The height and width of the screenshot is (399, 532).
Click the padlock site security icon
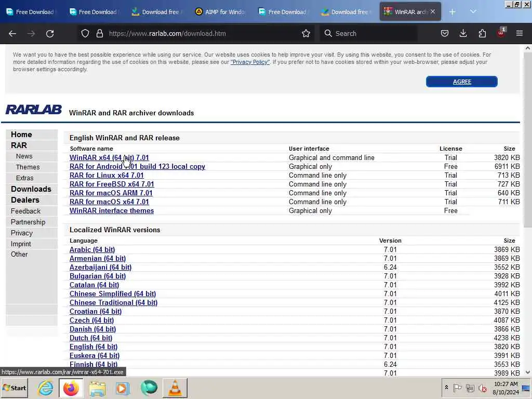point(99,33)
